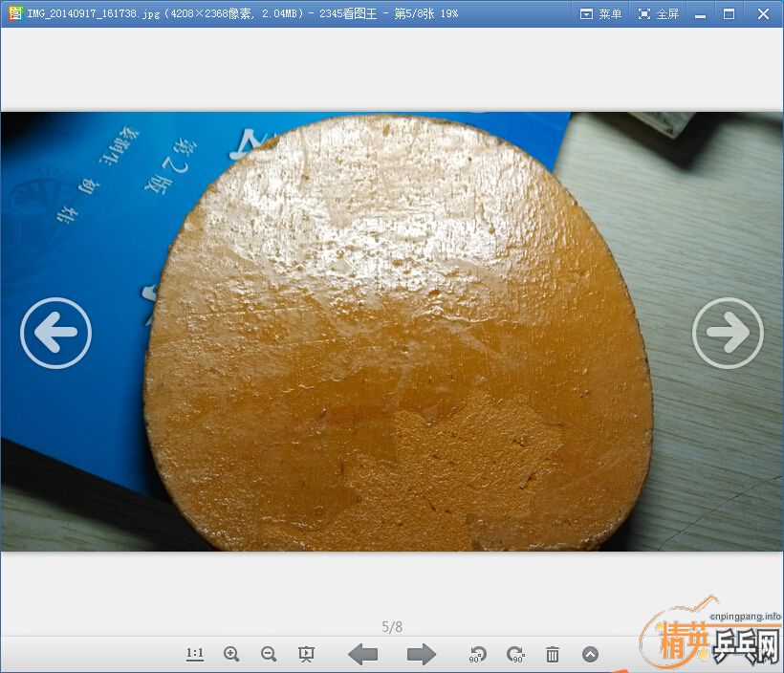784x673 pixels.
Task: Click the 5/8 image counter
Action: pos(392,627)
